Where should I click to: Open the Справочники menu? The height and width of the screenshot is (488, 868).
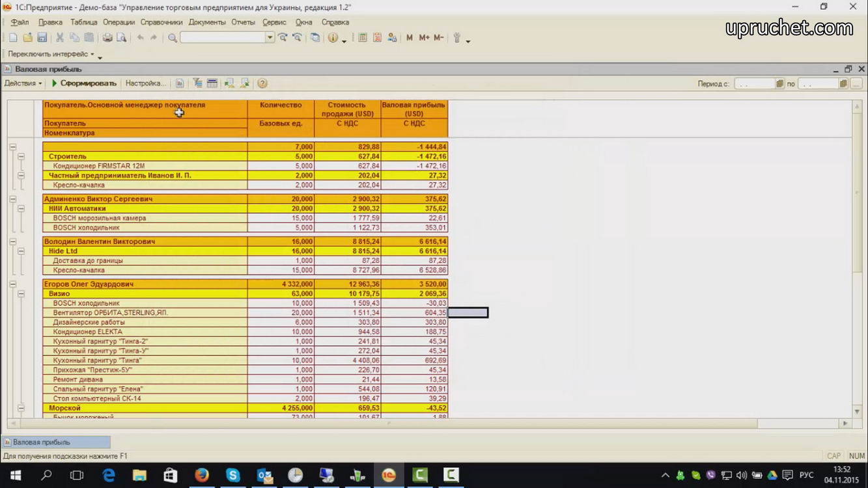point(161,22)
